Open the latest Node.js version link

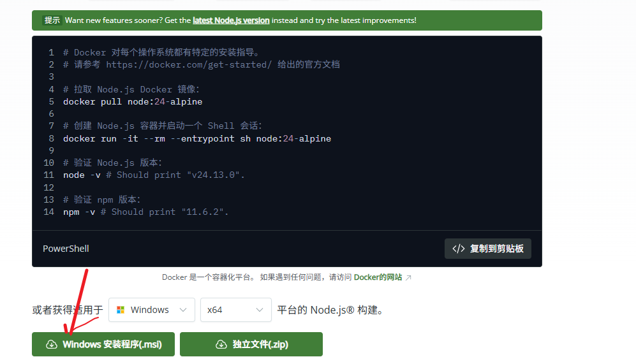231,20
